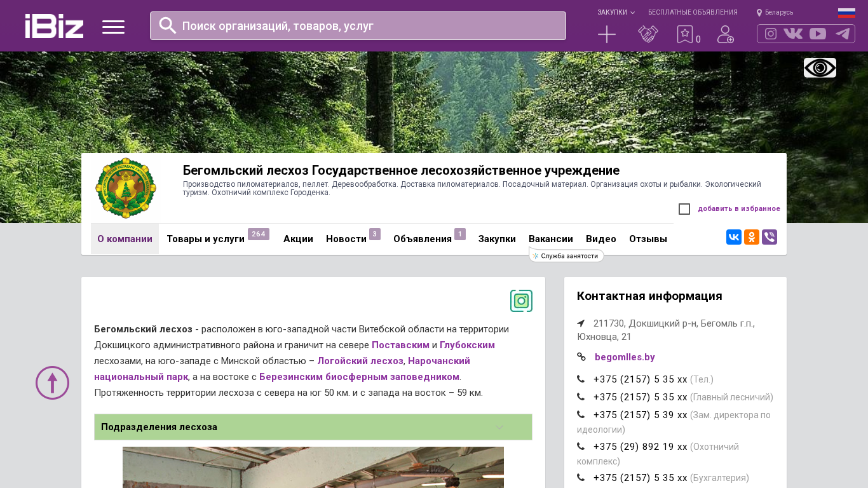This screenshot has height=488, width=868.
Task: Open the Закупки dropdown in header
Action: (x=616, y=13)
